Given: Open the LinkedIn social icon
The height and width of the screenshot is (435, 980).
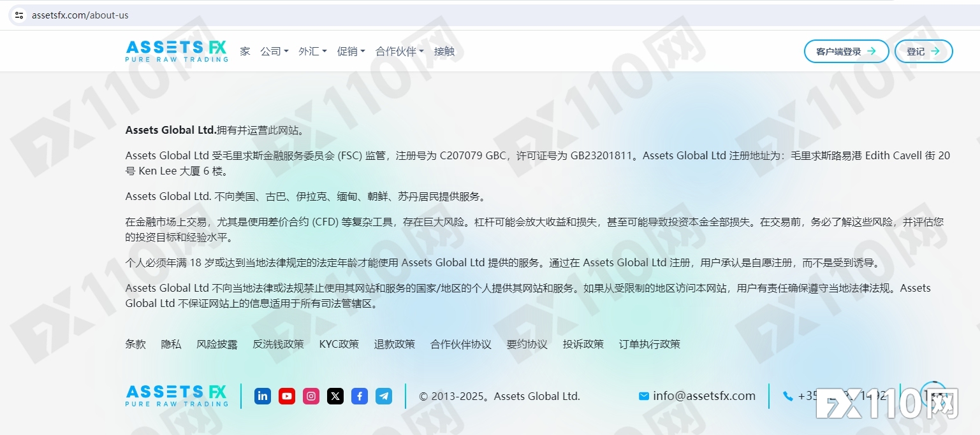Looking at the screenshot, I should pyautogui.click(x=263, y=396).
